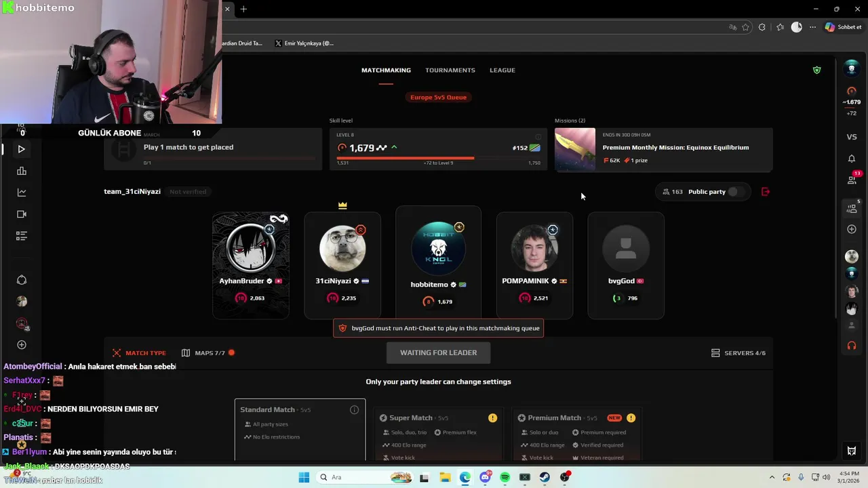Click the Windows Start button
The image size is (868, 488).
(304, 477)
